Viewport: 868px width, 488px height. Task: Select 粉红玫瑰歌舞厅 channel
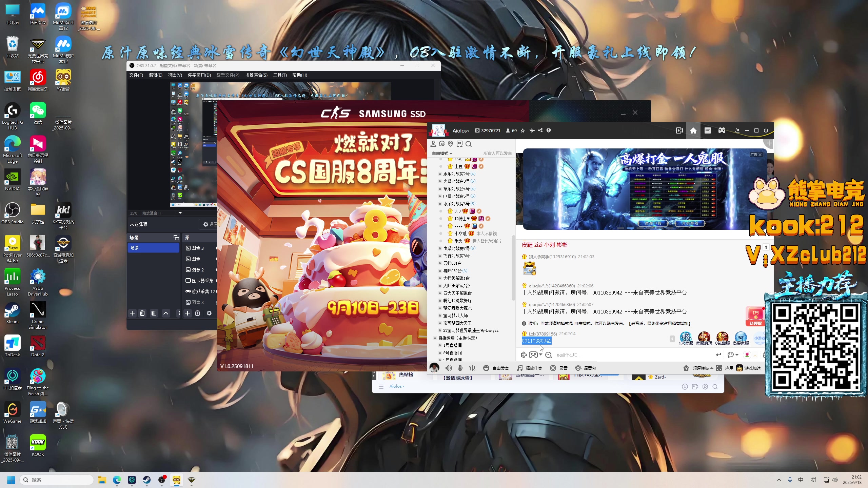pyautogui.click(x=457, y=301)
